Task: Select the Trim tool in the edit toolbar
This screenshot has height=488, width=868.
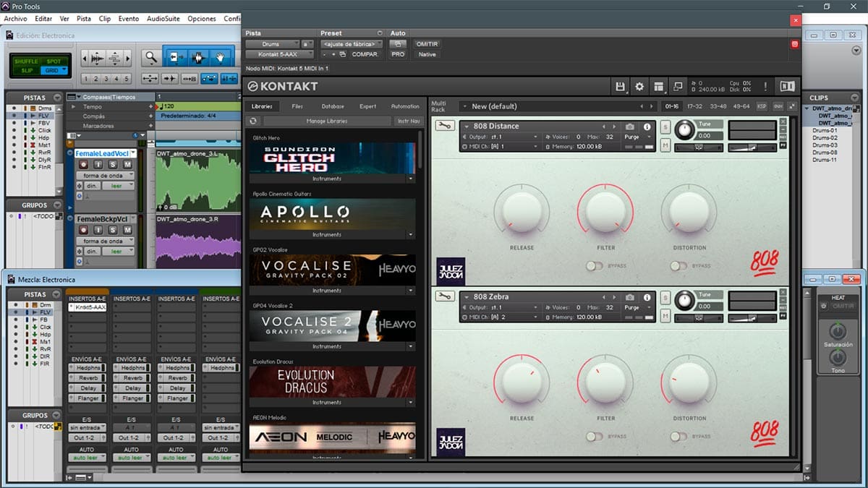Action: pyautogui.click(x=175, y=56)
